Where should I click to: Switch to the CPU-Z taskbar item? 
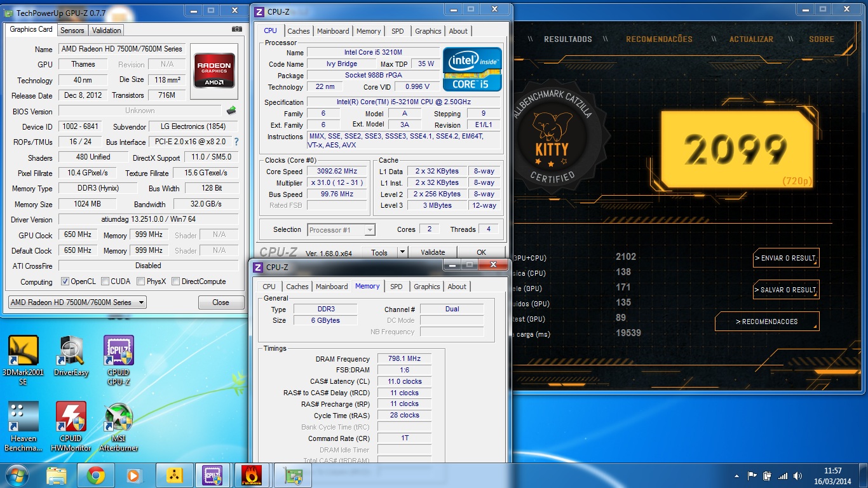213,475
